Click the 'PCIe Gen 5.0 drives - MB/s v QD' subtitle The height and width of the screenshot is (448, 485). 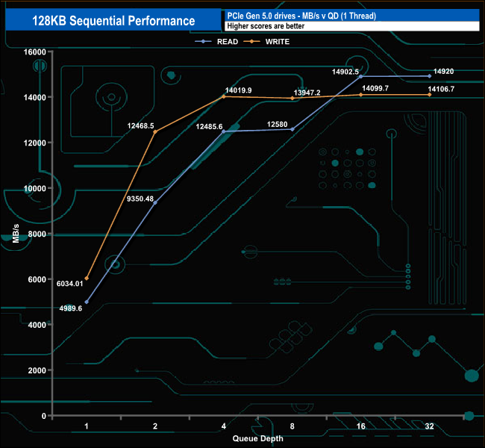point(301,16)
